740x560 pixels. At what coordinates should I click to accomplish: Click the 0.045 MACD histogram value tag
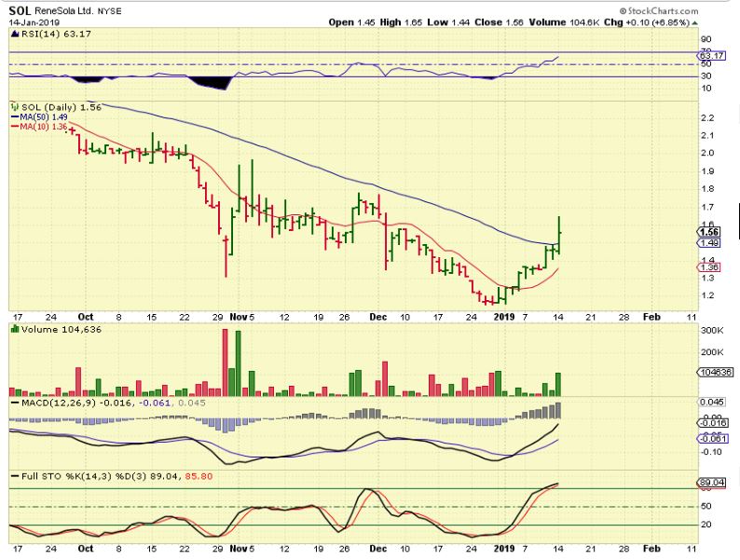click(712, 402)
